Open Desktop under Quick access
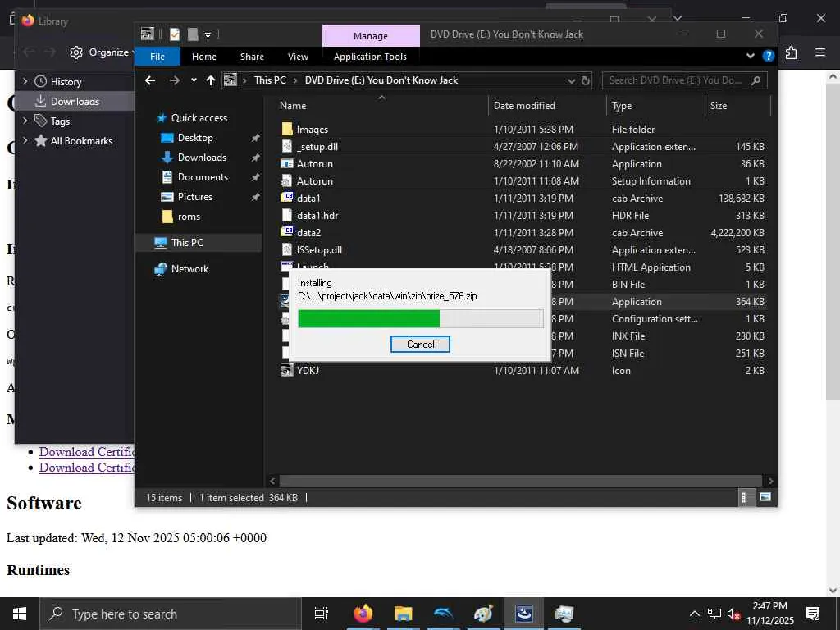This screenshot has height=630, width=840. click(195, 138)
